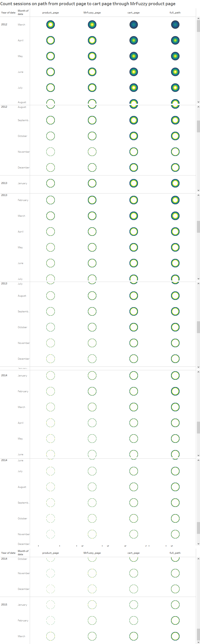This screenshot has height=644, width=200.
Task: Select the 2015 year label
Action: point(4,605)
